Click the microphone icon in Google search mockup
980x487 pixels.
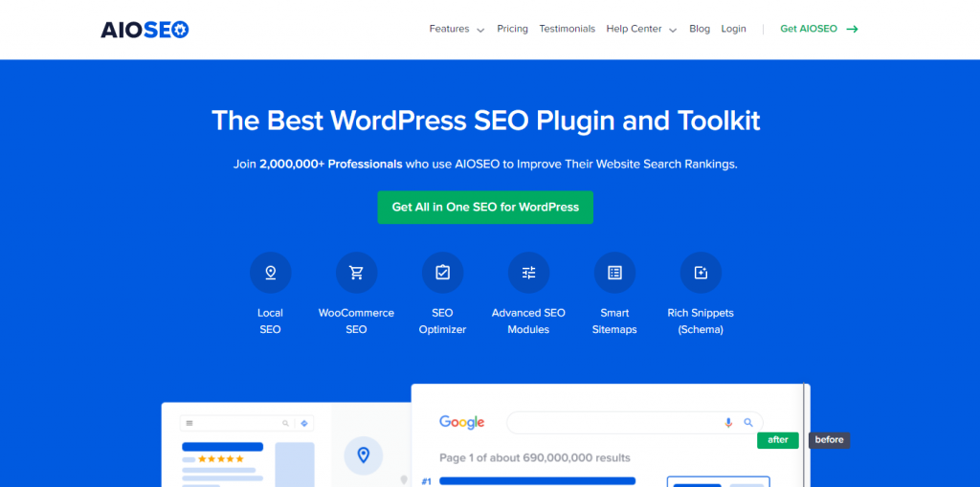click(728, 423)
